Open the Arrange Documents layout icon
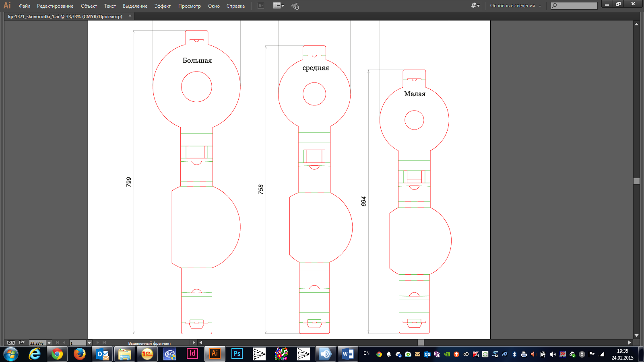The width and height of the screenshot is (644, 362). point(279,6)
